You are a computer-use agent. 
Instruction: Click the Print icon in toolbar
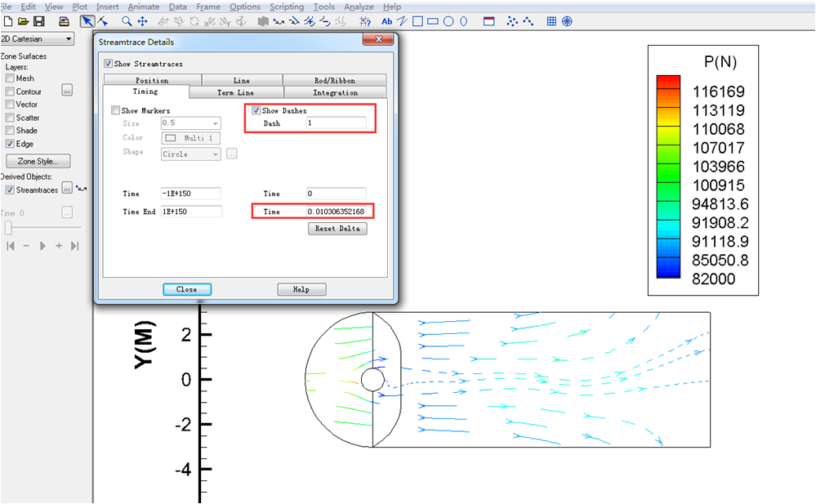pos(64,21)
